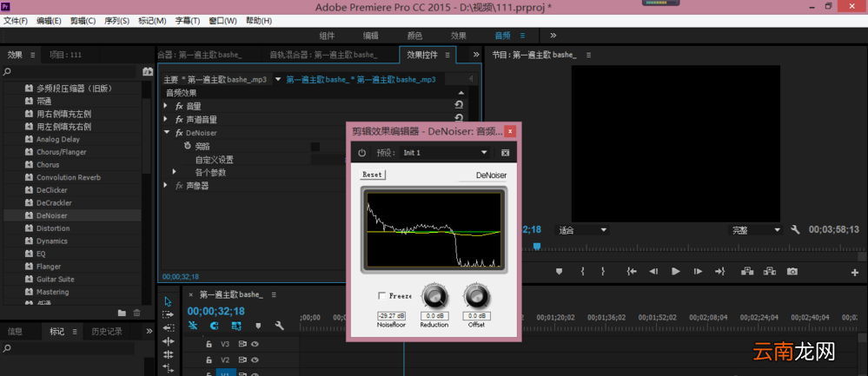The height and width of the screenshot is (376, 868).
Task: Adjust the Reduction knob
Action: pyautogui.click(x=434, y=298)
